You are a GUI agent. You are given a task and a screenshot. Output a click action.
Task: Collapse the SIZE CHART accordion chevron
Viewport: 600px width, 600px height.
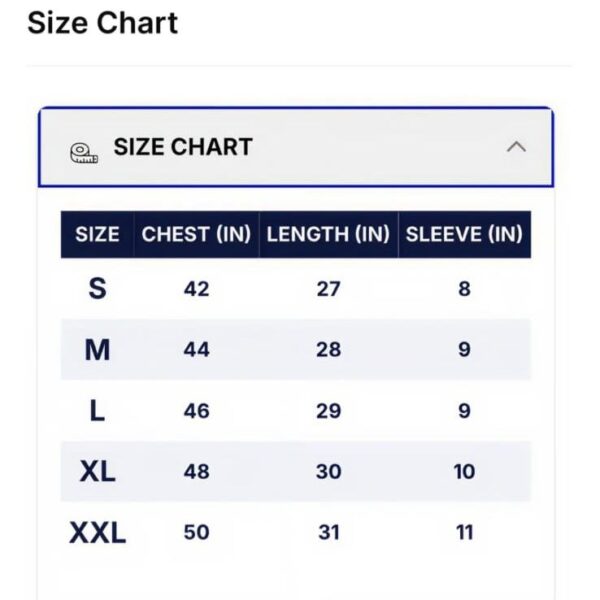[x=516, y=147]
